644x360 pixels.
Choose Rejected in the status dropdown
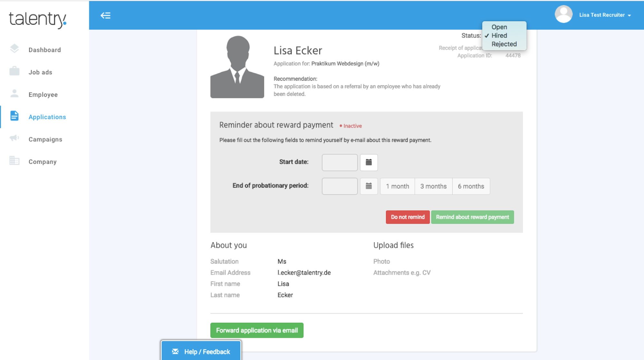coord(504,44)
